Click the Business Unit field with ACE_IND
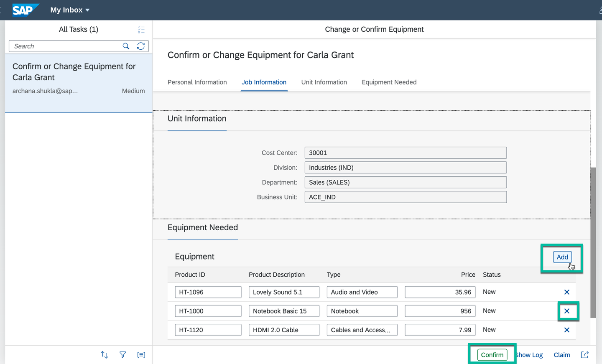 pos(406,197)
